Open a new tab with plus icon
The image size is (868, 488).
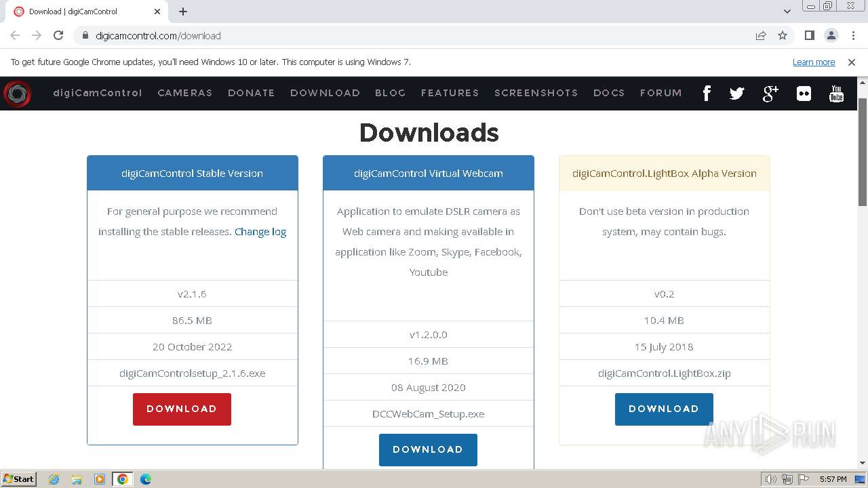coord(183,12)
